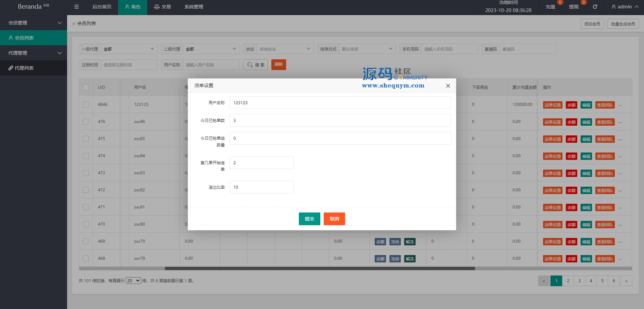Check the row checkbox for UID 475
This screenshot has height=309, width=644.
(x=86, y=139)
